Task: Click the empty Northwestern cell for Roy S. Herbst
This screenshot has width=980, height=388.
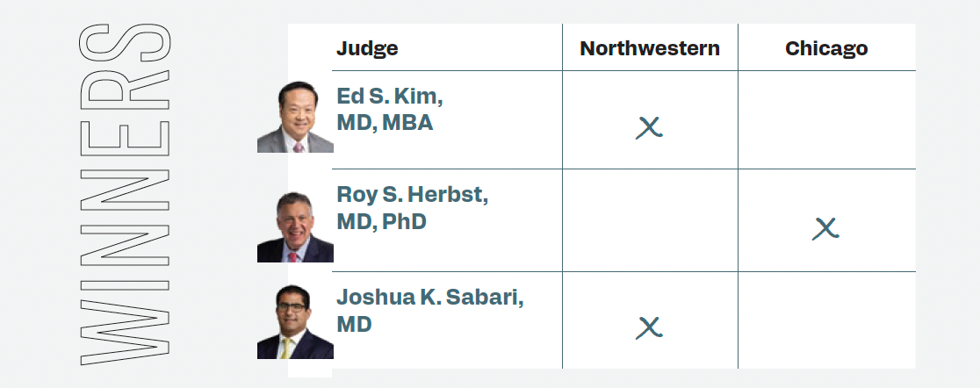Action: (650, 220)
